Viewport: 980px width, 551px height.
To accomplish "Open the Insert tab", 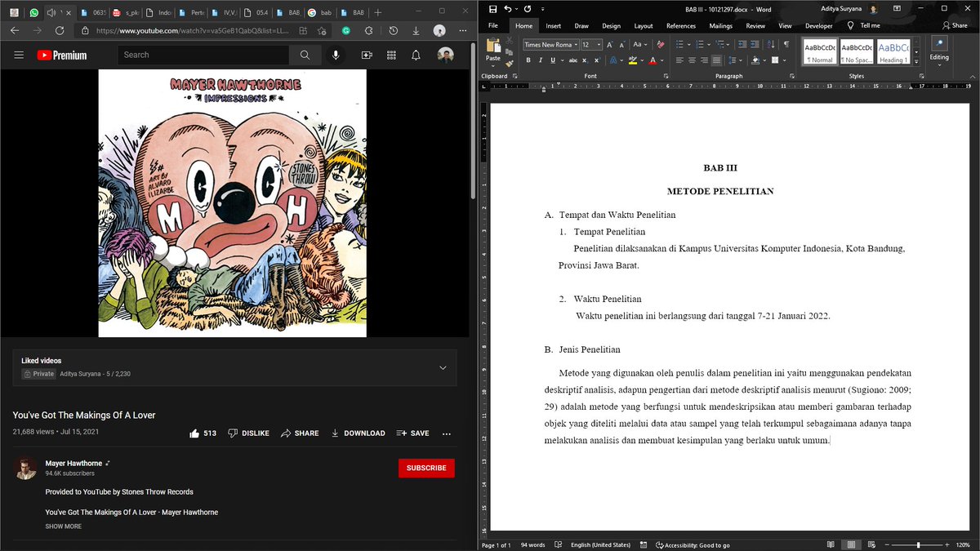I will [554, 25].
